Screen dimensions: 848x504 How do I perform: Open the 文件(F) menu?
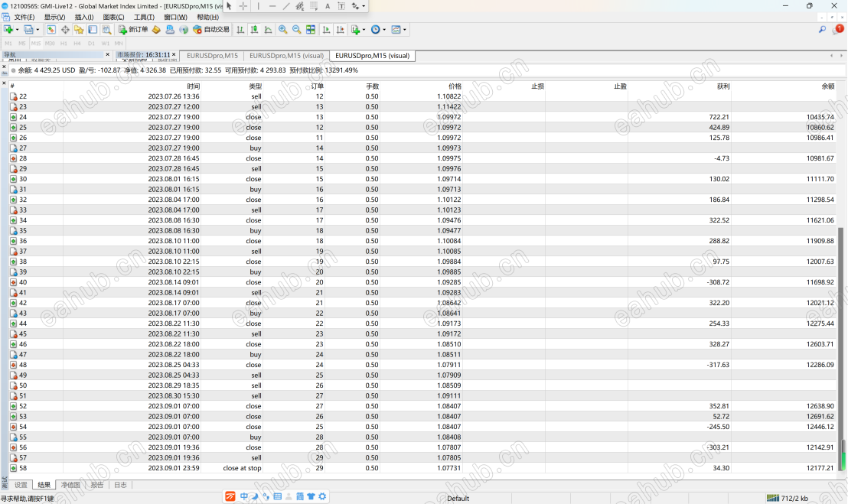click(24, 18)
